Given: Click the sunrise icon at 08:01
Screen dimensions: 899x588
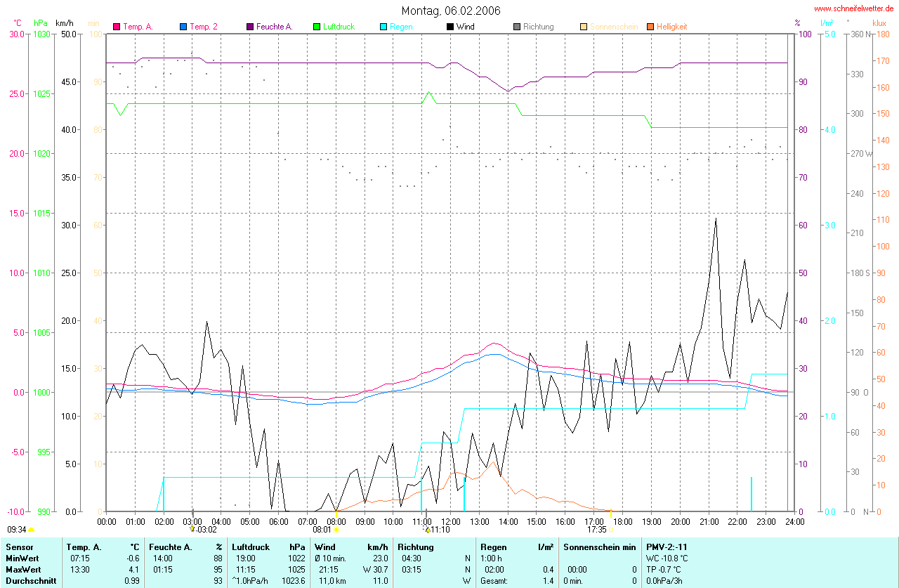Looking at the screenshot, I should 336,529.
